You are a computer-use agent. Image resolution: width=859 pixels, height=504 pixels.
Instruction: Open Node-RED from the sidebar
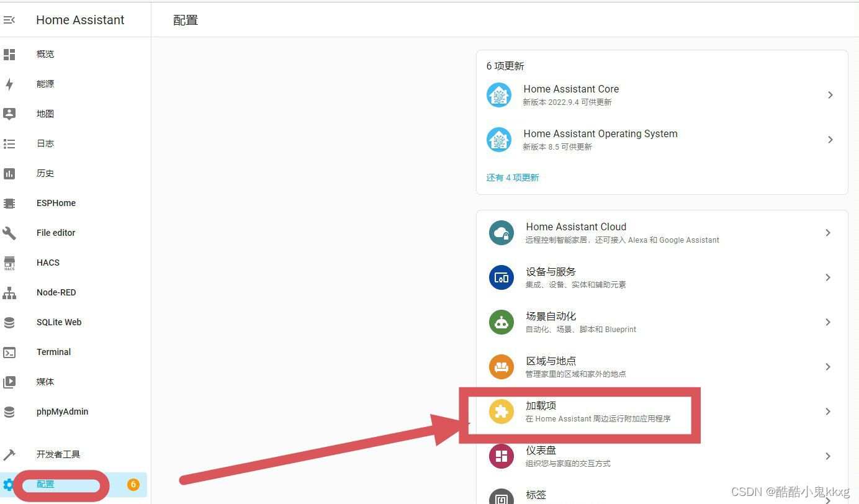[10, 292]
